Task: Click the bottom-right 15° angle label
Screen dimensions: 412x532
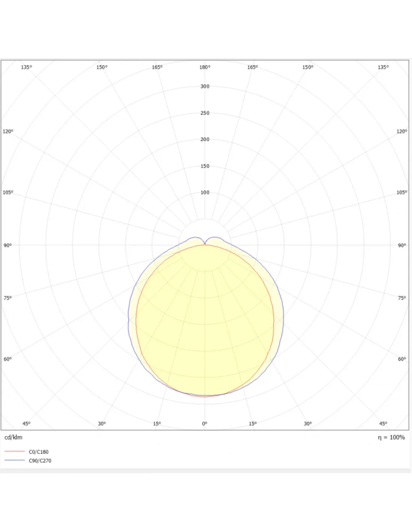Action: [x=253, y=424]
